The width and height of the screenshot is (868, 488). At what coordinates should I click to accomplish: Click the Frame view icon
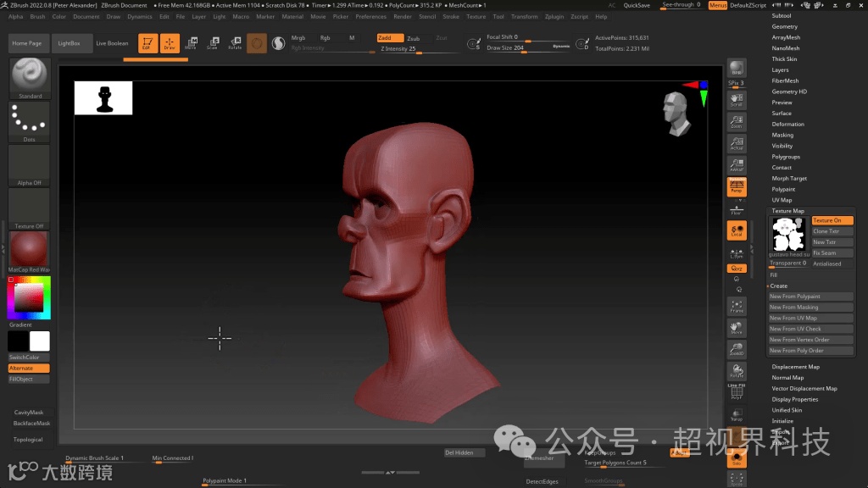pyautogui.click(x=737, y=307)
